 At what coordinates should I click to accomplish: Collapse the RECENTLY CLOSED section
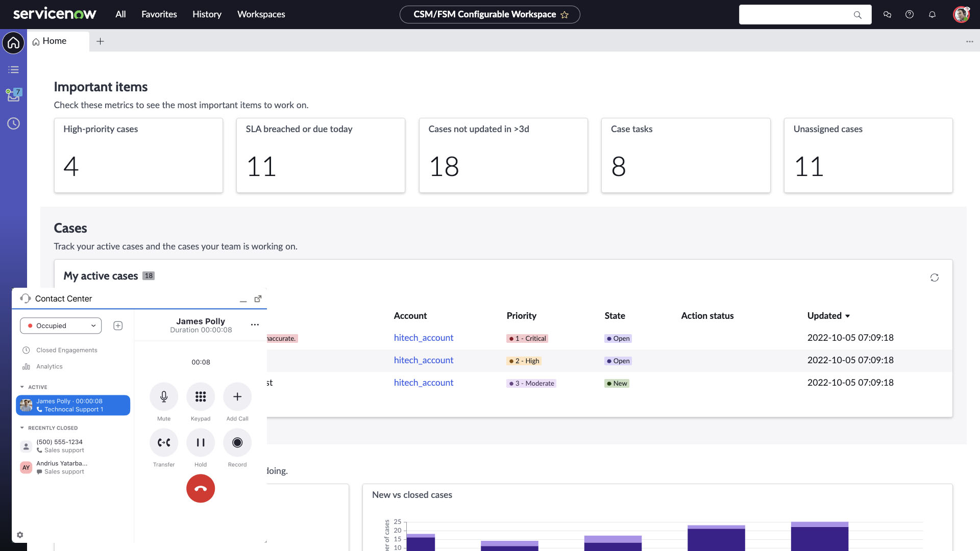[22, 428]
